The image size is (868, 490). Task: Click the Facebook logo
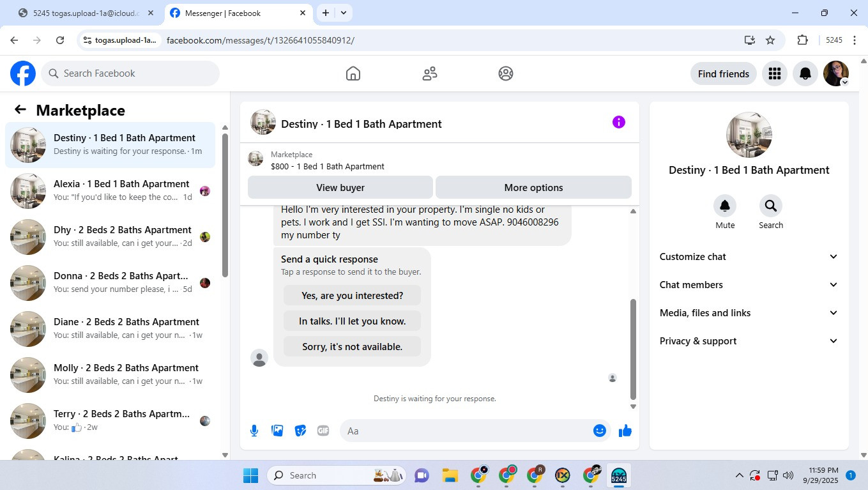click(x=23, y=73)
